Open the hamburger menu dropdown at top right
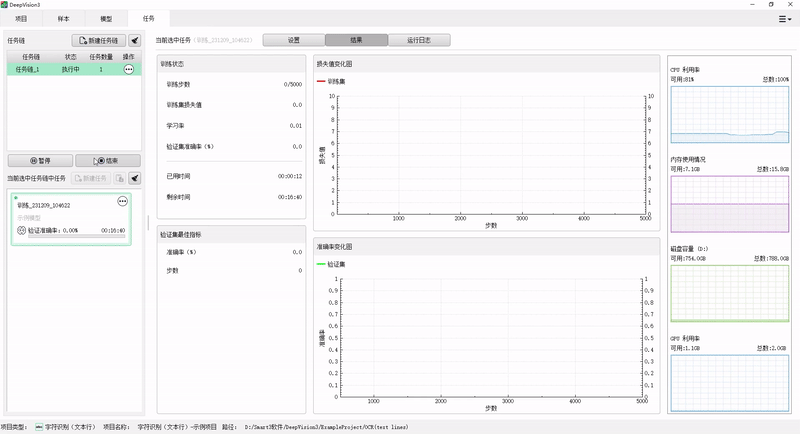This screenshot has height=434, width=800. 784,19
